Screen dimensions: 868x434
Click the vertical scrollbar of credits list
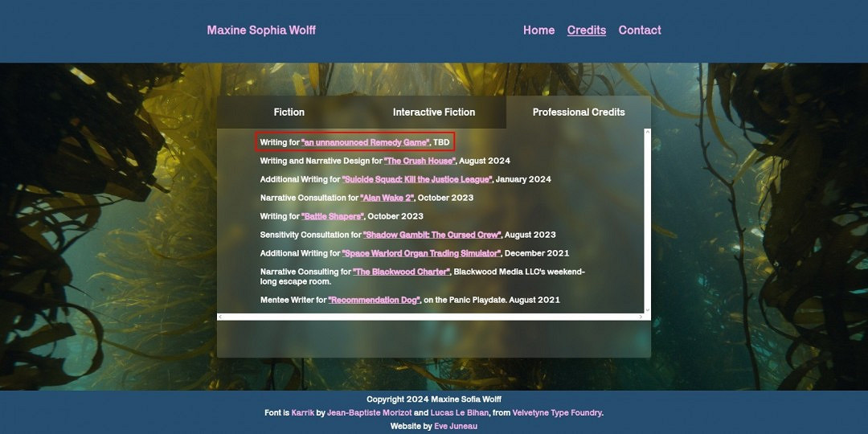tap(647, 221)
